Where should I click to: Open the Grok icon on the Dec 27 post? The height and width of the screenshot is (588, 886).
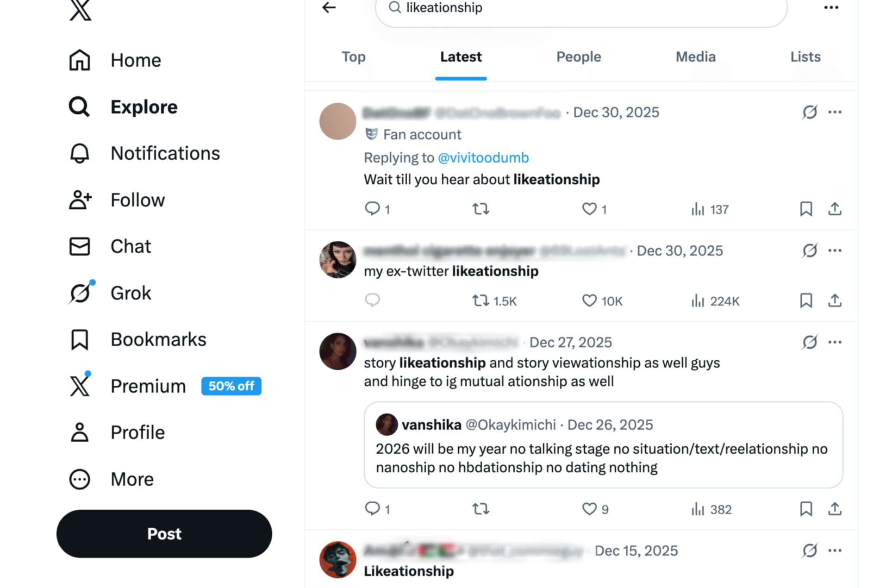pyautogui.click(x=810, y=342)
